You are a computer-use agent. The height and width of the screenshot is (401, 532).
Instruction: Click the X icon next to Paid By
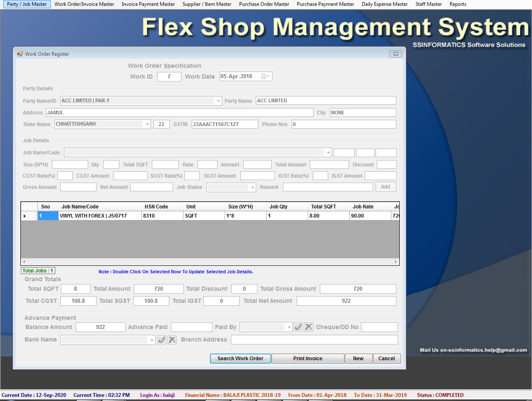pyautogui.click(x=309, y=327)
